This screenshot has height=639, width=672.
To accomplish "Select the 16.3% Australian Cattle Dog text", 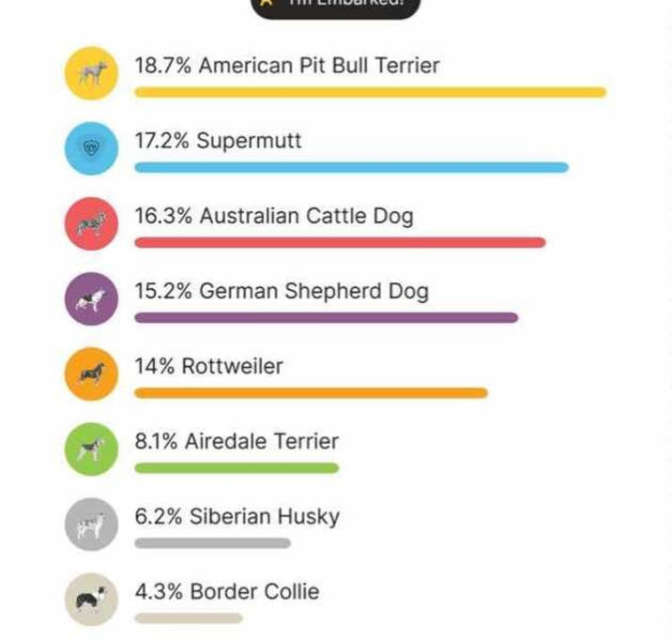I will point(274,216).
